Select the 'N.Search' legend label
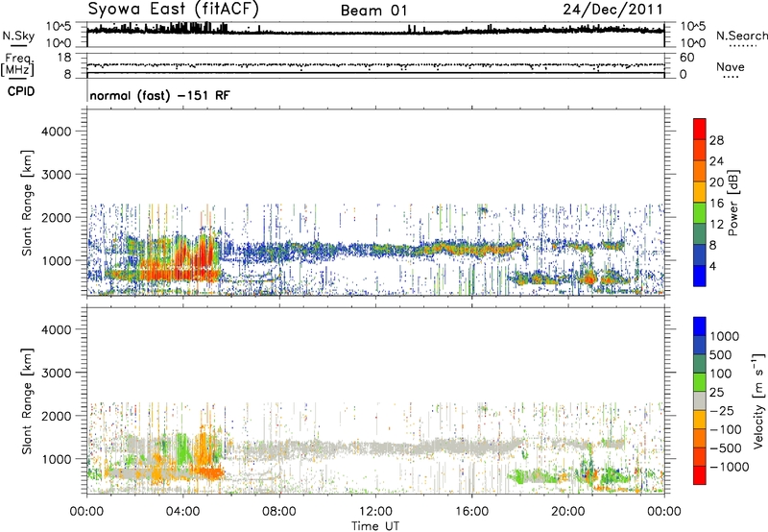 click(741, 36)
